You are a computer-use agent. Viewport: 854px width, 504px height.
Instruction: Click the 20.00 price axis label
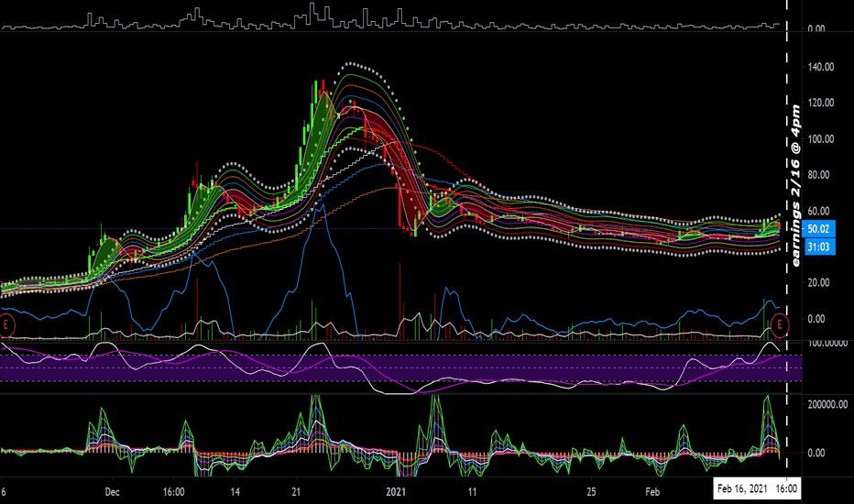[x=819, y=283]
